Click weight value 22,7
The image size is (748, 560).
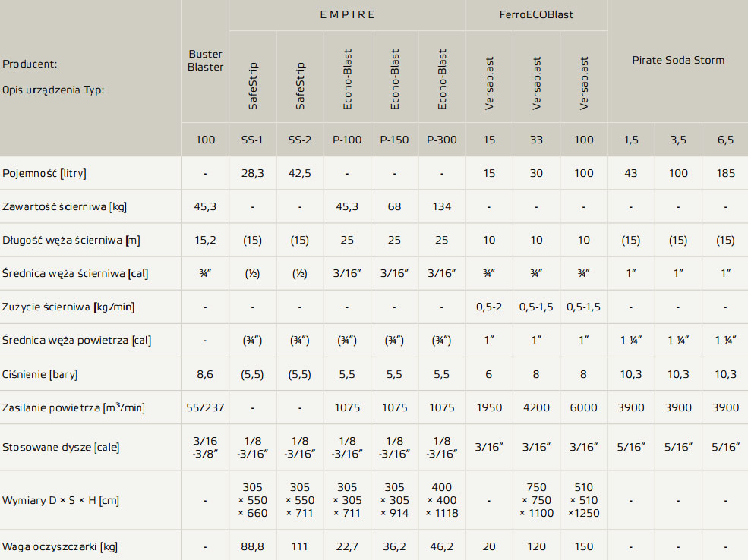(347, 546)
